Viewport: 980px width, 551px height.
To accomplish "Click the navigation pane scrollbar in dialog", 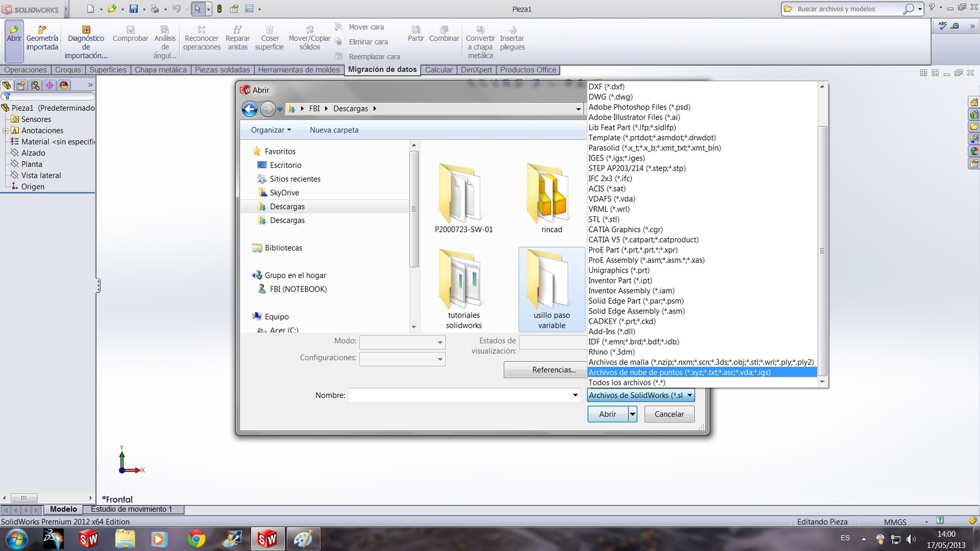I will (414, 209).
